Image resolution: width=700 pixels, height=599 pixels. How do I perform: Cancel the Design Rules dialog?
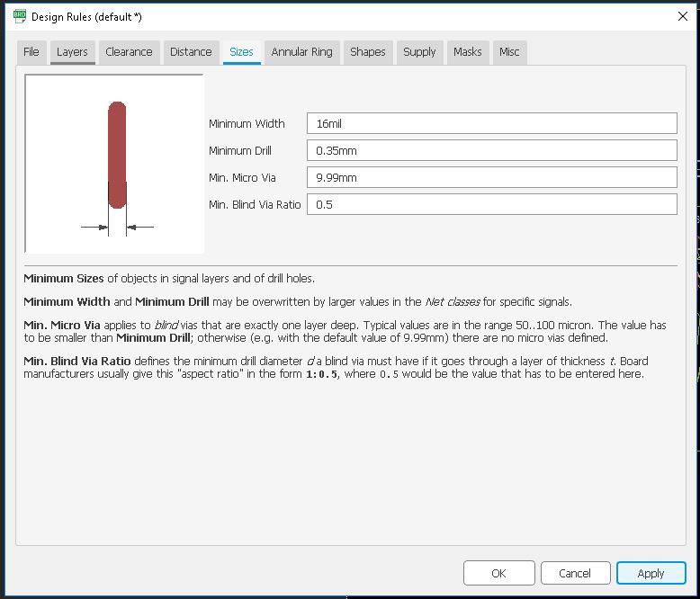point(576,573)
